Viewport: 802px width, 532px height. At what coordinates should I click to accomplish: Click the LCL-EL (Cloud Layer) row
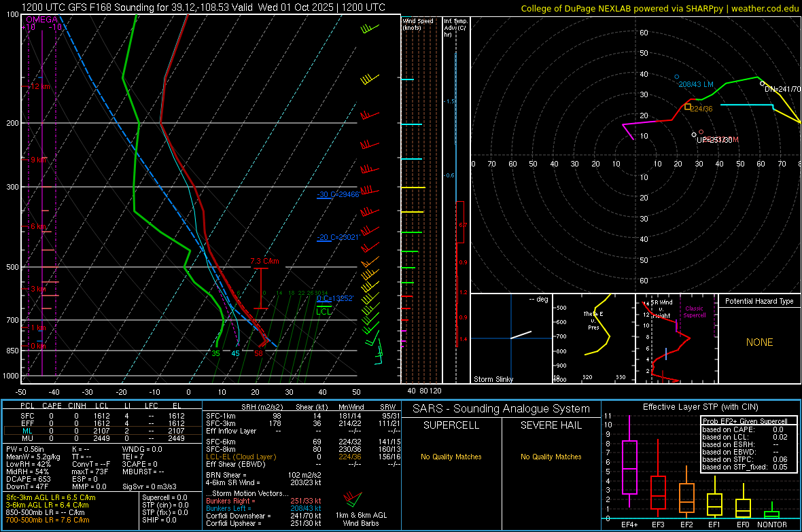coord(303,457)
